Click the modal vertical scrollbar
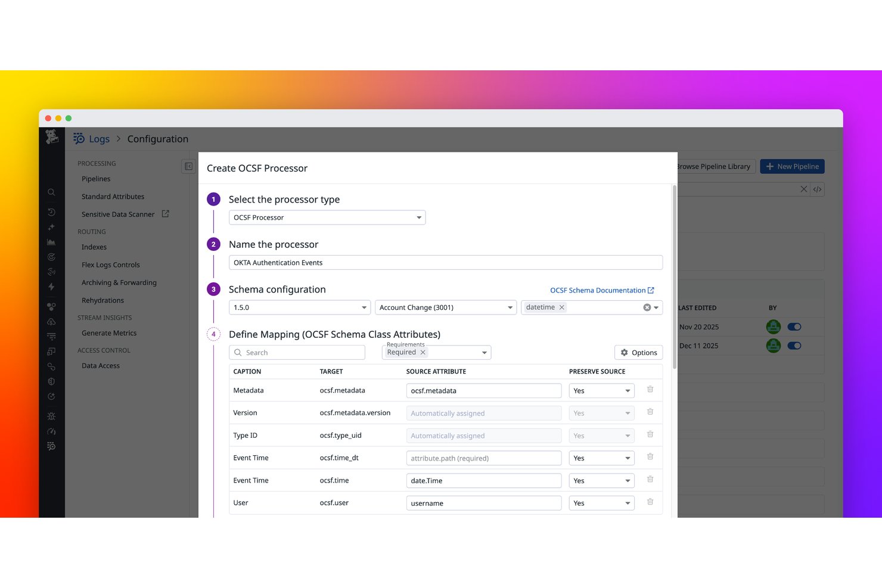 coord(675,277)
